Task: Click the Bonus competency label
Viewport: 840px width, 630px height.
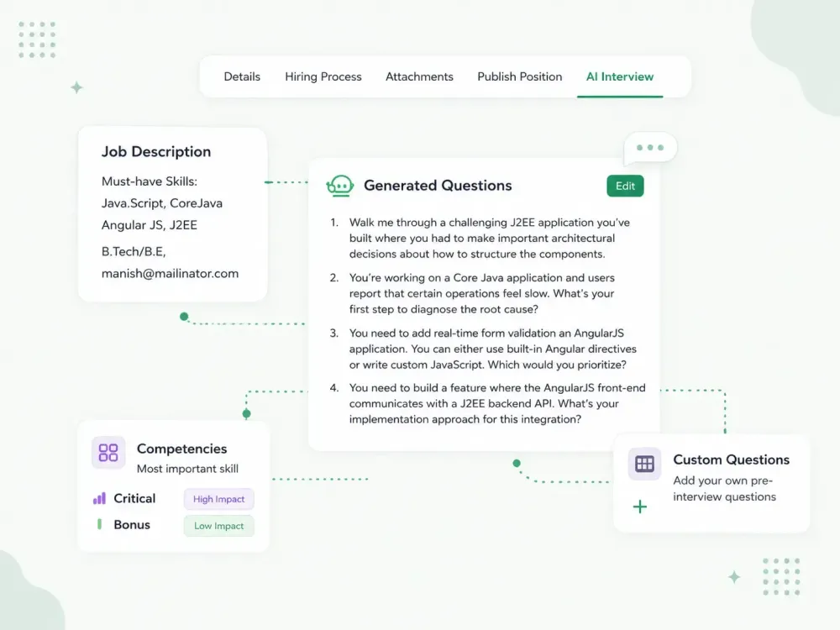Action: point(132,524)
